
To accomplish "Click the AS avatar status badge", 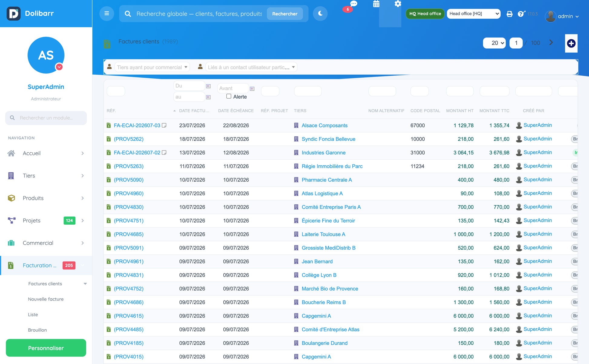I will point(59,67).
